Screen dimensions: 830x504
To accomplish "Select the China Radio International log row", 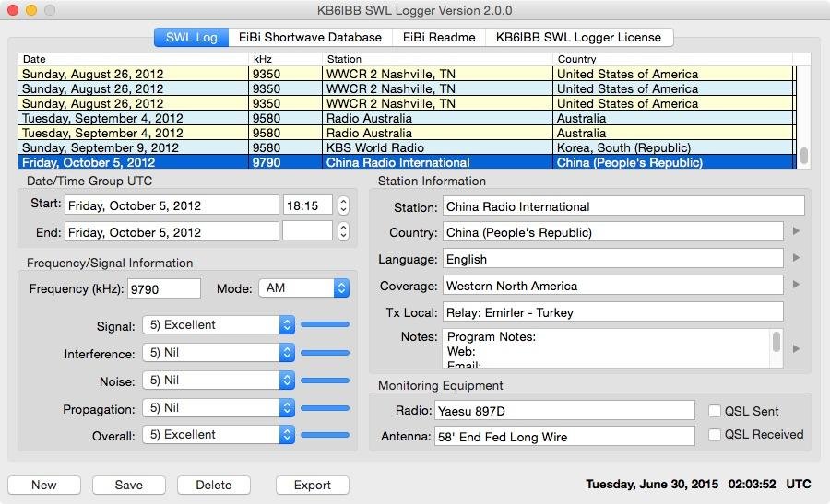I will tap(407, 162).
